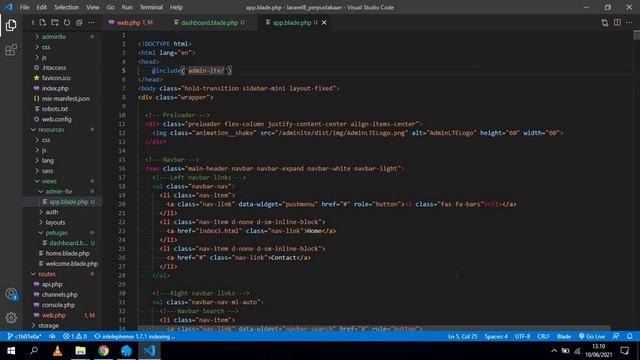Open home.blade.php in explorer
This screenshot has height=360, width=640.
click(67, 253)
